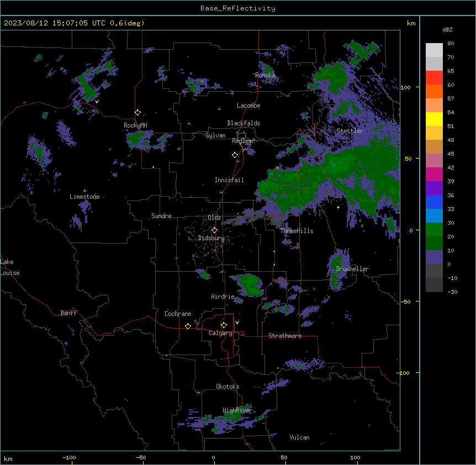
Task: Click the Blackfalds label
Action: (x=244, y=123)
